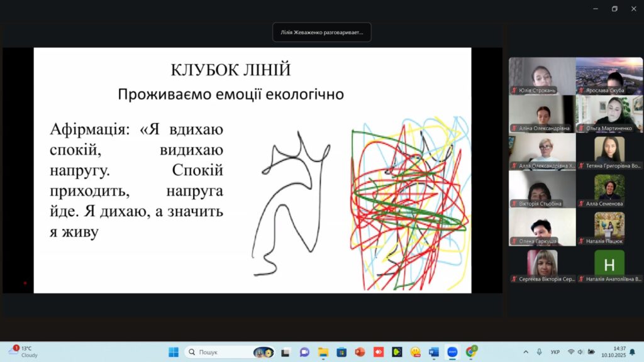Open Task View on the taskbar

[286, 352]
